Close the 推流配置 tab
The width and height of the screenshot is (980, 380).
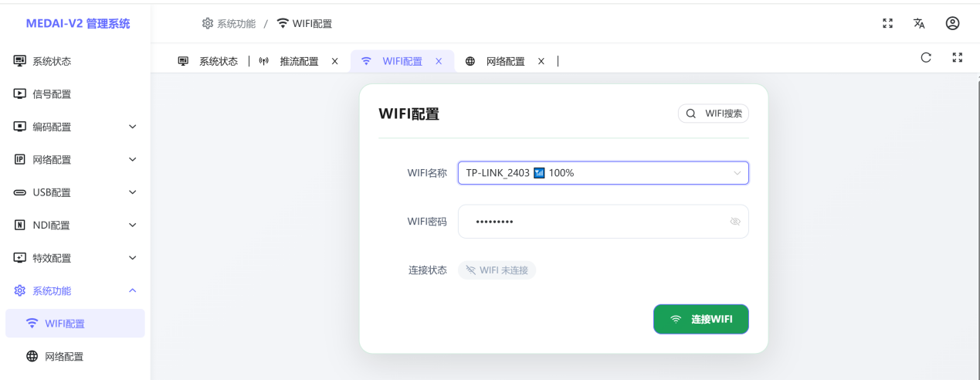click(334, 61)
